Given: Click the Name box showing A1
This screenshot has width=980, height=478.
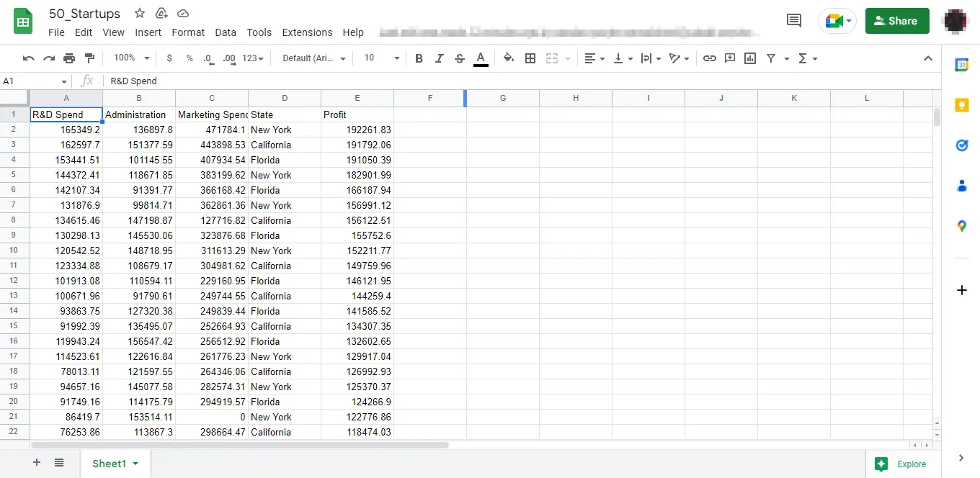Looking at the screenshot, I should coord(35,81).
